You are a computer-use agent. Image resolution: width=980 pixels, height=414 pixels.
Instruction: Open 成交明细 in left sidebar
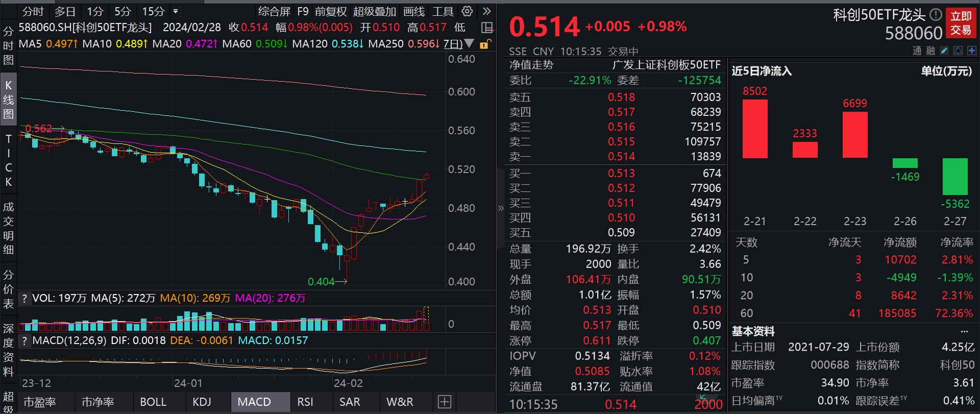click(x=8, y=228)
